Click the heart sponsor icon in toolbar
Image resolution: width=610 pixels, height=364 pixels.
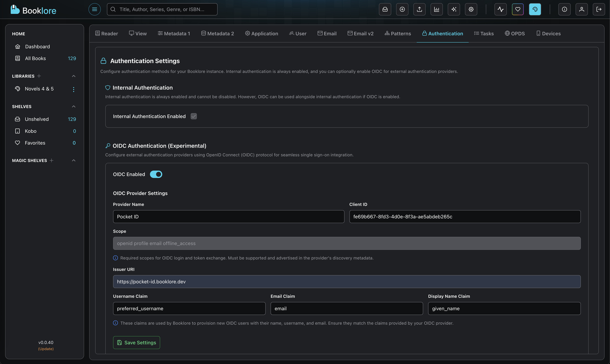(517, 9)
